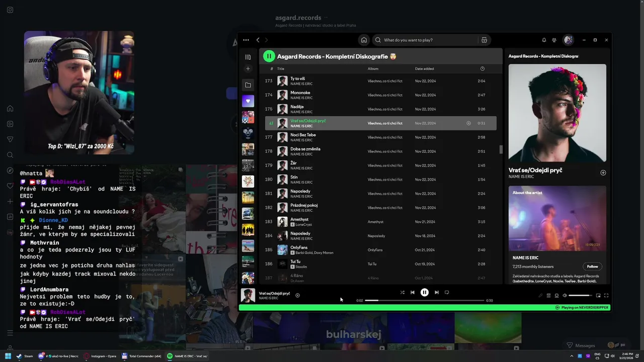Mute the Spotify volume

(565, 296)
